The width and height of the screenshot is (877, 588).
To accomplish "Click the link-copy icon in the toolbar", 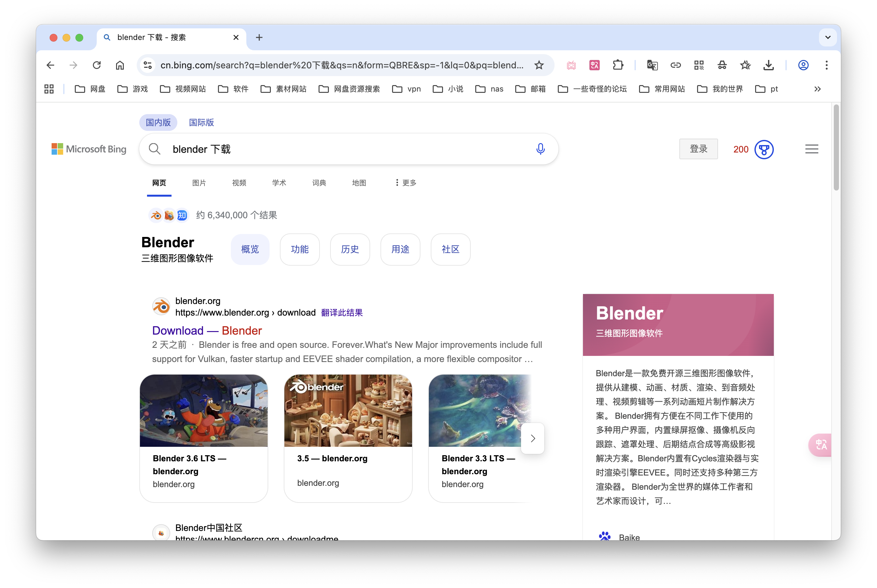I will coord(675,65).
